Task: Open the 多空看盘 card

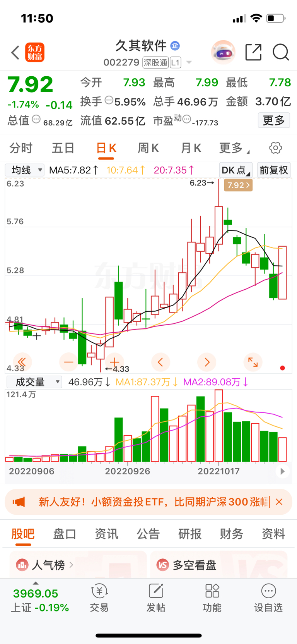Action: coord(219,565)
